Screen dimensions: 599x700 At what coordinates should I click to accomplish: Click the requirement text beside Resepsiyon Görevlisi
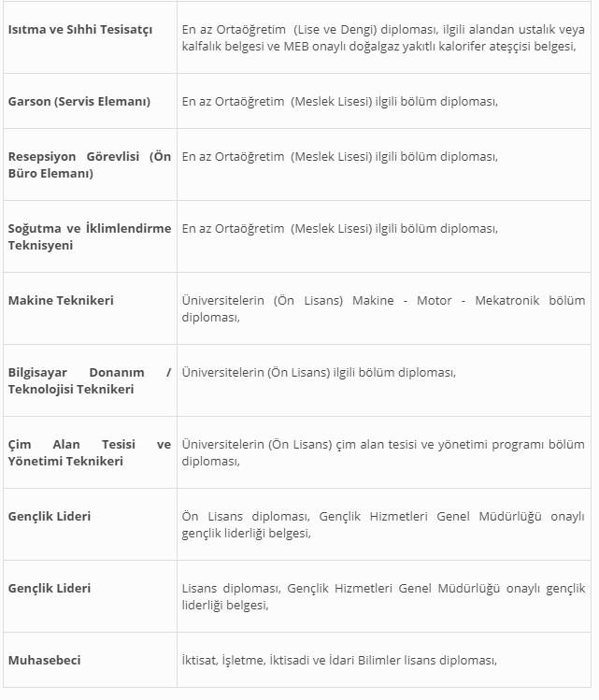pos(340,156)
